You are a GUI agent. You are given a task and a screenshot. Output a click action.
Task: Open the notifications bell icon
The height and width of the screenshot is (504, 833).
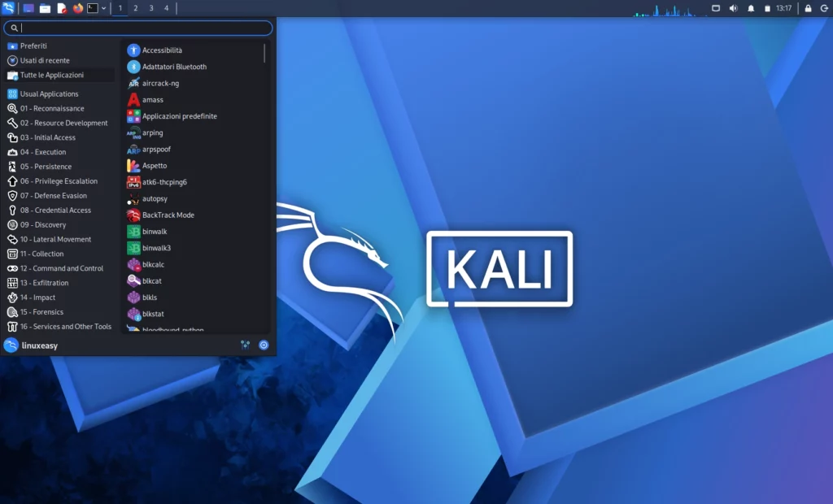[751, 8]
